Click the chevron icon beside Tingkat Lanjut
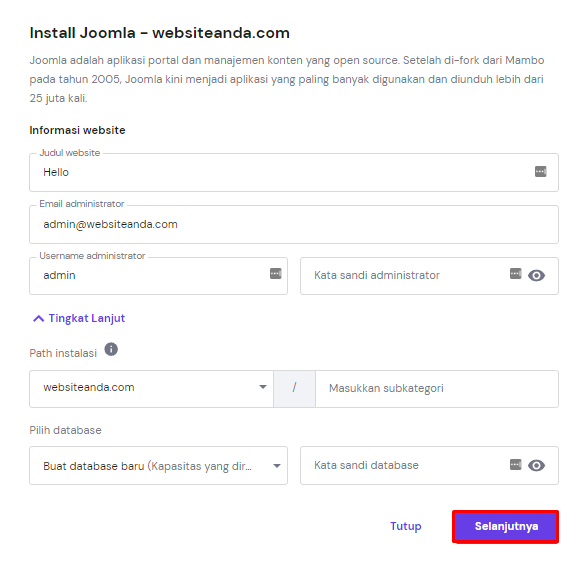Image resolution: width=587 pixels, height=577 pixels. tap(39, 319)
